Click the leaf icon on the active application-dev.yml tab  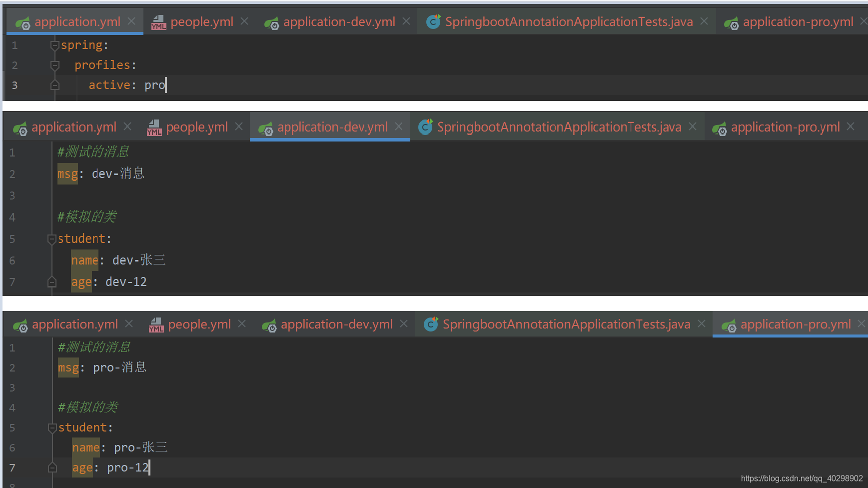pos(265,128)
